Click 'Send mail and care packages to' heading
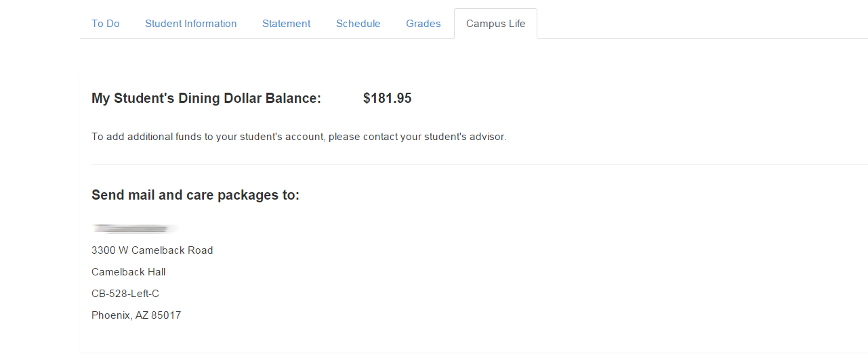The height and width of the screenshot is (360, 868). point(195,196)
